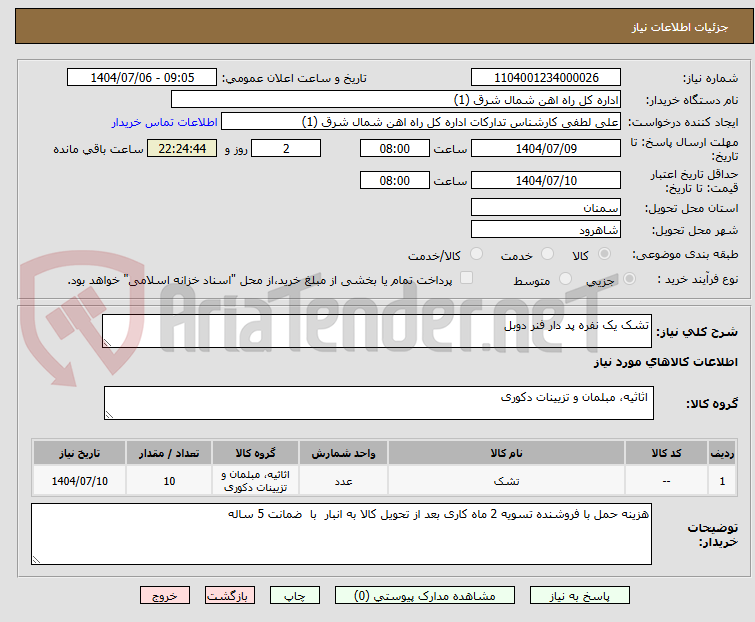Click the ردیف column header
The width and height of the screenshot is (755, 622).
[722, 453]
